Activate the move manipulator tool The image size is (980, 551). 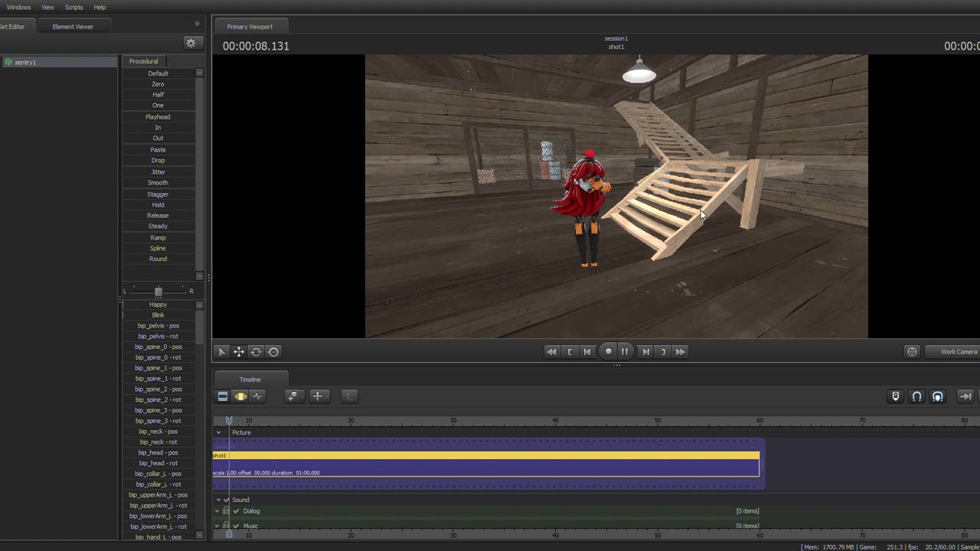[239, 352]
